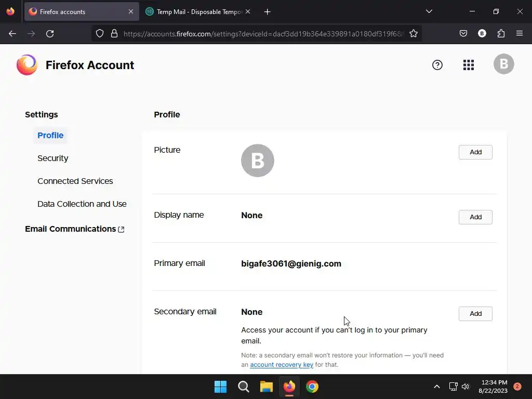Close the Firefox accounts tab
This screenshot has height=399, width=532.
131,11
